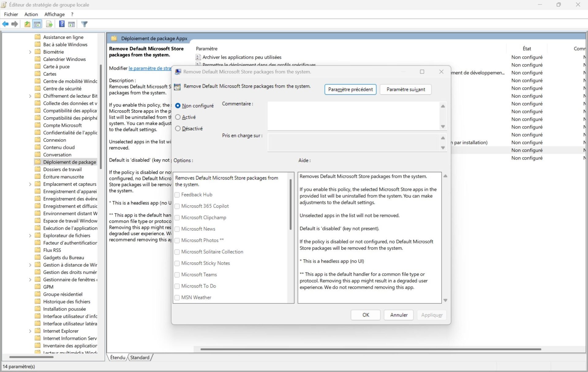Switch to the Standard tab
The image size is (588, 372).
140,357
